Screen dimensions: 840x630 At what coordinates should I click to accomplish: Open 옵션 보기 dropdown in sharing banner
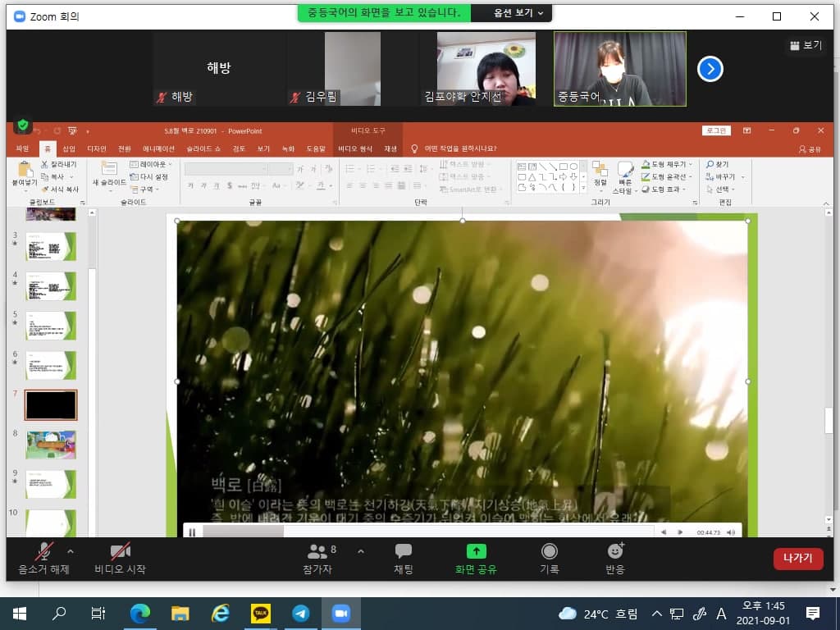click(518, 13)
